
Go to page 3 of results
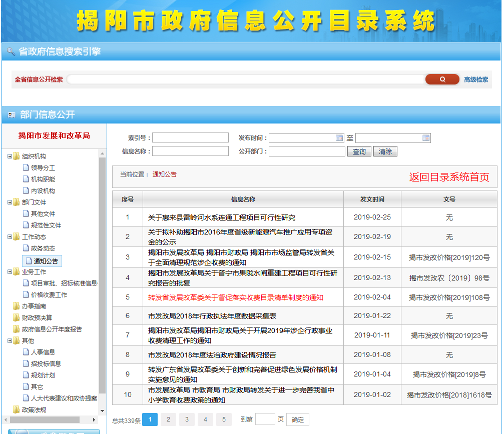pyautogui.click(x=187, y=419)
